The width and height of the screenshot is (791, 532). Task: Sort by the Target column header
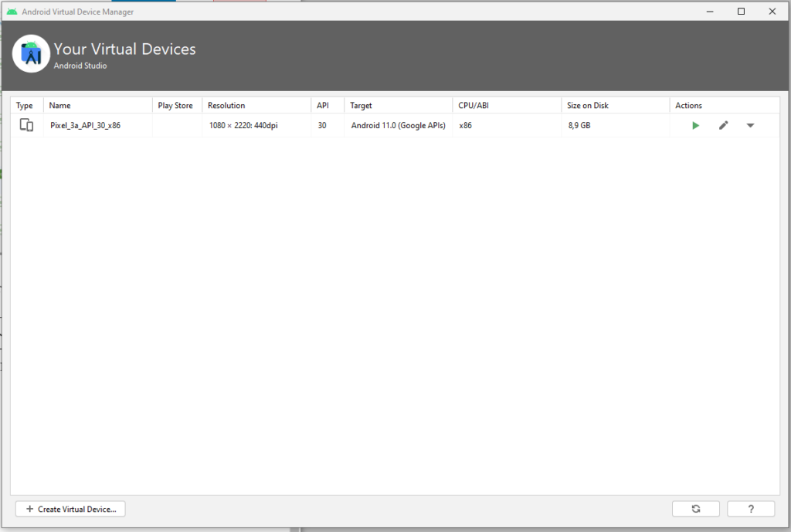click(399, 105)
